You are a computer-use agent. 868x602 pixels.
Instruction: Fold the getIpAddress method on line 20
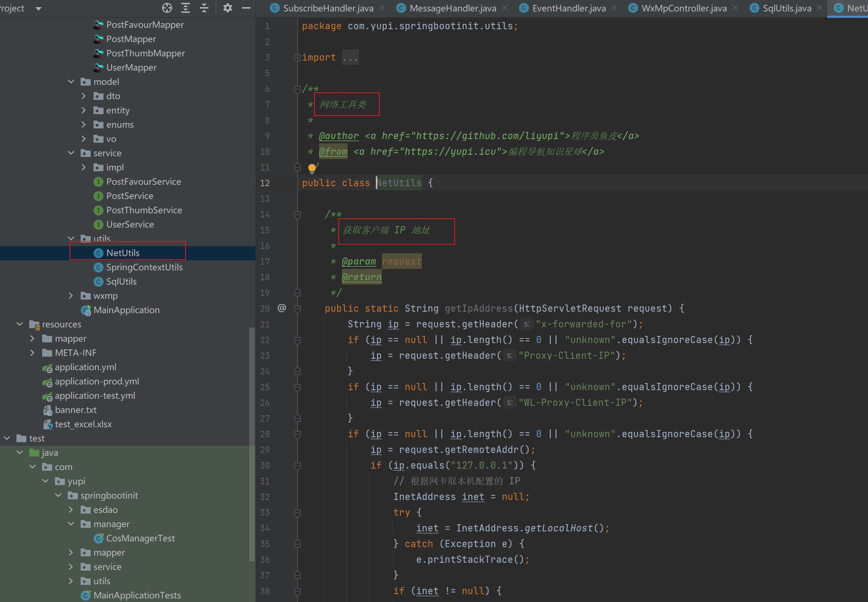coord(297,309)
